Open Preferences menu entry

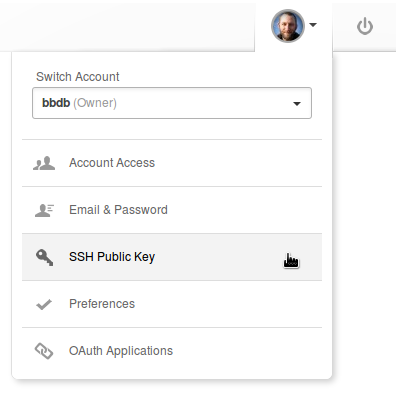click(x=102, y=304)
